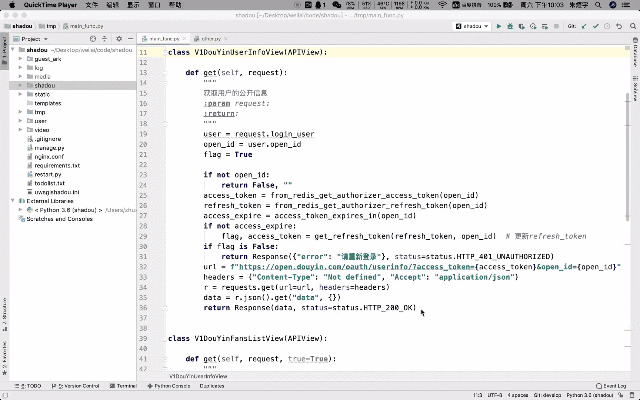Expand the user folder
The image size is (640, 400).
click(x=20, y=121)
